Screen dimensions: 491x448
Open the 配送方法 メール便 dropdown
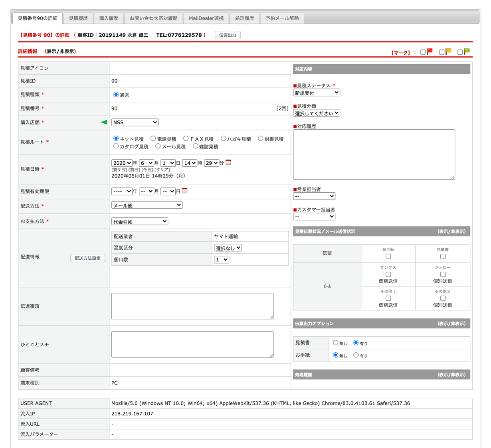(x=147, y=205)
